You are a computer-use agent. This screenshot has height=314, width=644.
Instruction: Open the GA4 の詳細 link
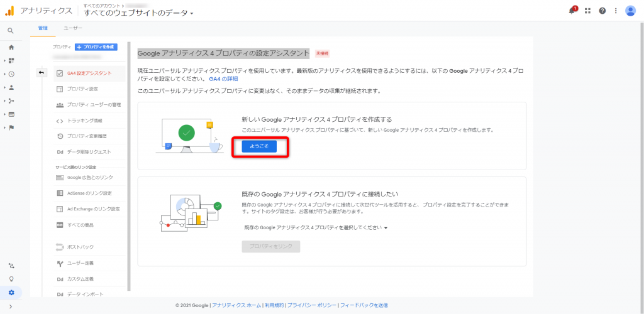(x=223, y=78)
